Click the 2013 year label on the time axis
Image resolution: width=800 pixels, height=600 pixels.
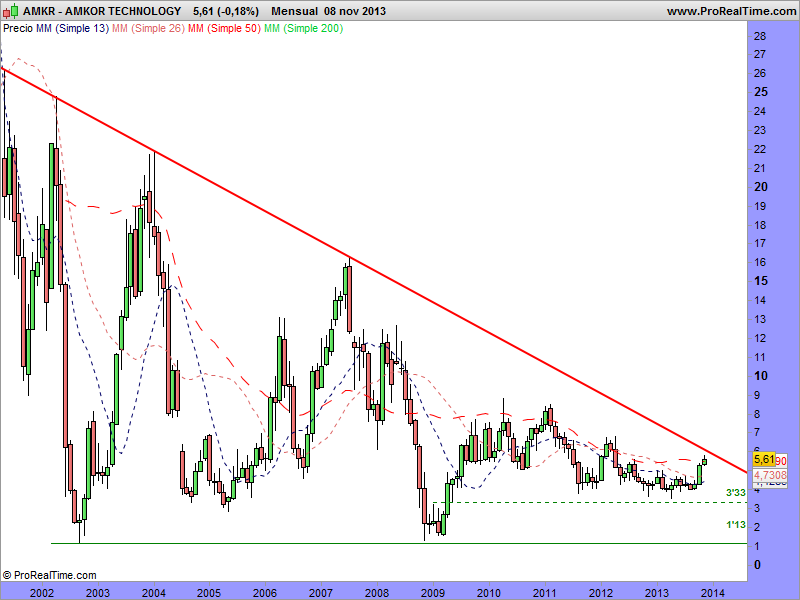[x=657, y=593]
